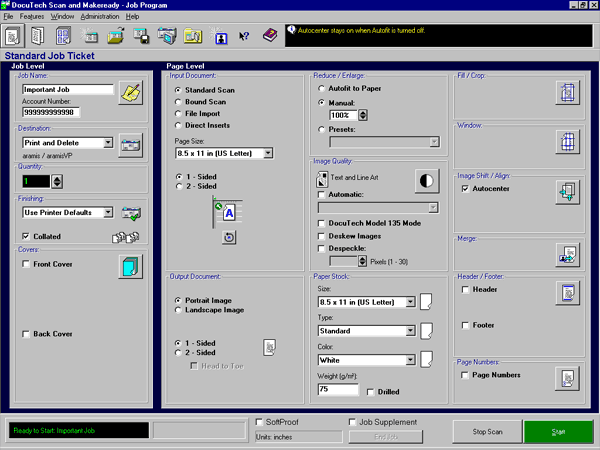
Task: Open the Help menu
Action: tap(132, 16)
